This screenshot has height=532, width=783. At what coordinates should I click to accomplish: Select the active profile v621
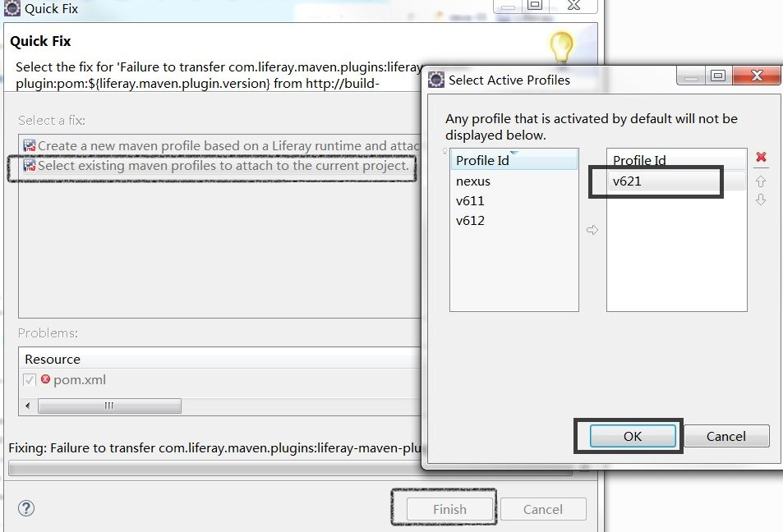tap(675, 181)
